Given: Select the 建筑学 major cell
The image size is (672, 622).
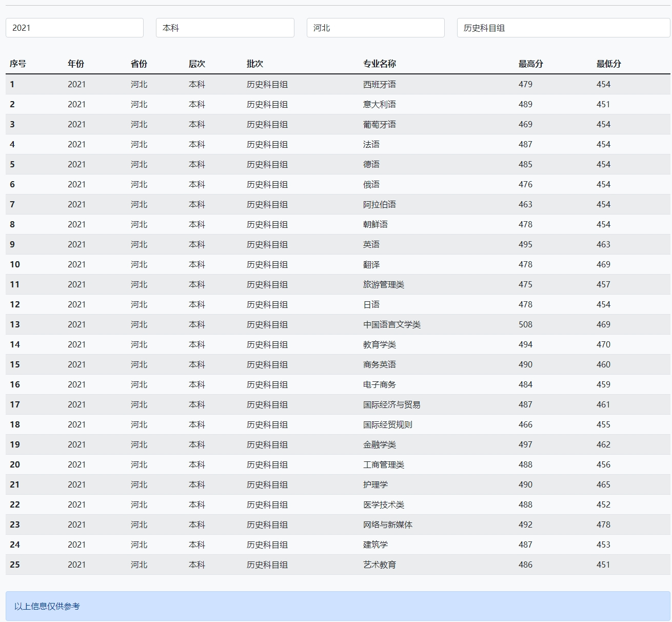Looking at the screenshot, I should pyautogui.click(x=375, y=545).
